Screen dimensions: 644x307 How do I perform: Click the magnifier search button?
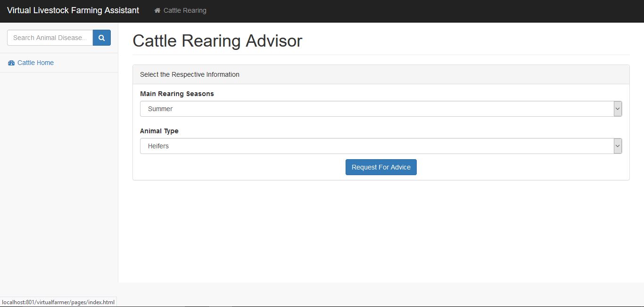click(x=101, y=38)
